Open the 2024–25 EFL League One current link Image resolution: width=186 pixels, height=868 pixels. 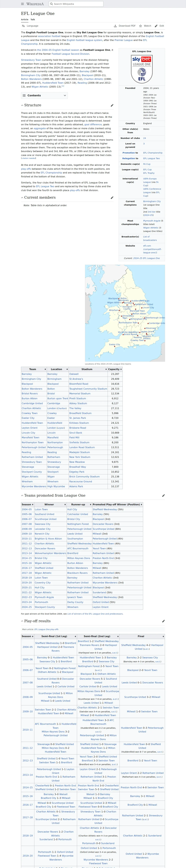point(146,258)
